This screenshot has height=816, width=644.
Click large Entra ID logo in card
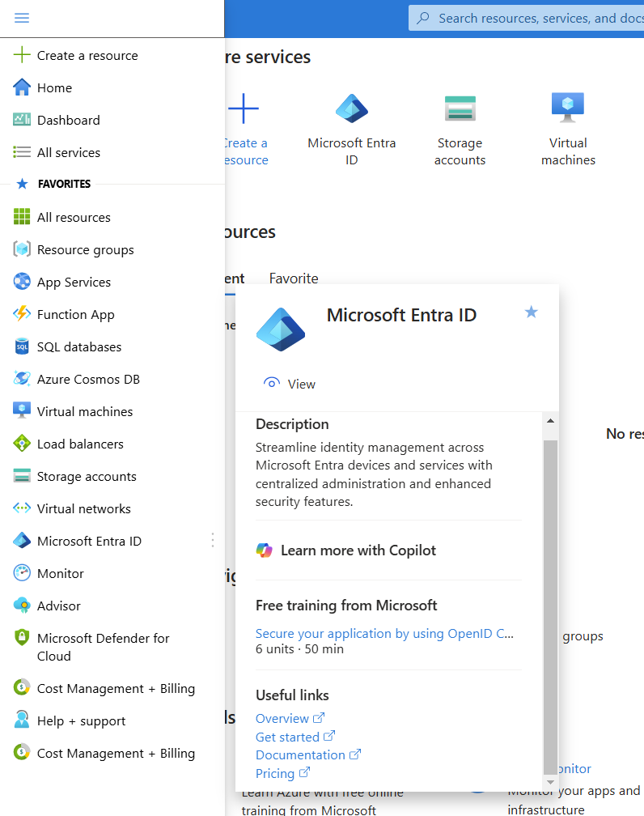pos(281,329)
